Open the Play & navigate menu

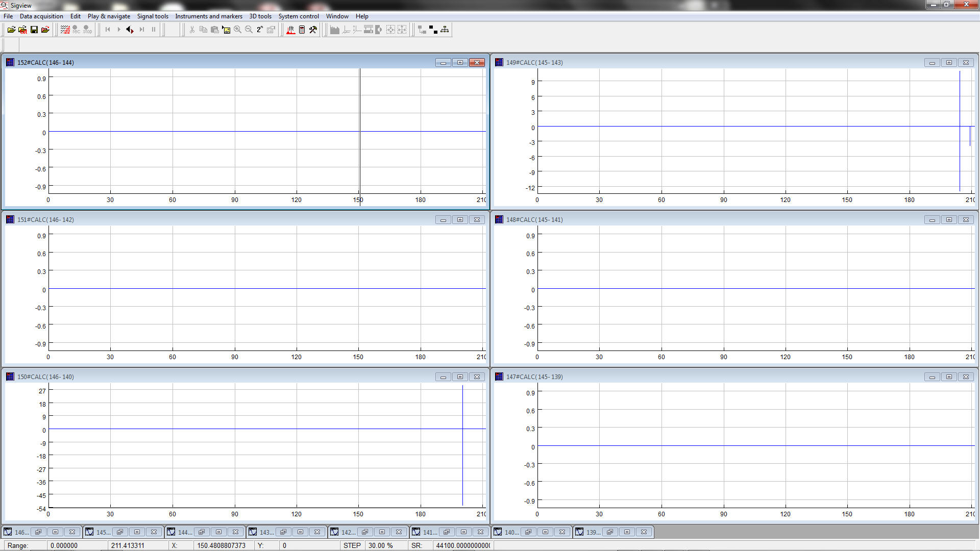coord(109,16)
